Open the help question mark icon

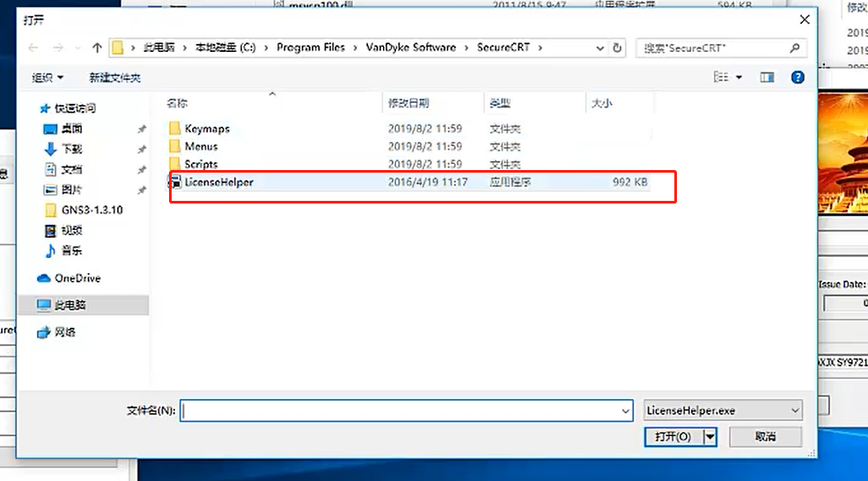click(798, 77)
